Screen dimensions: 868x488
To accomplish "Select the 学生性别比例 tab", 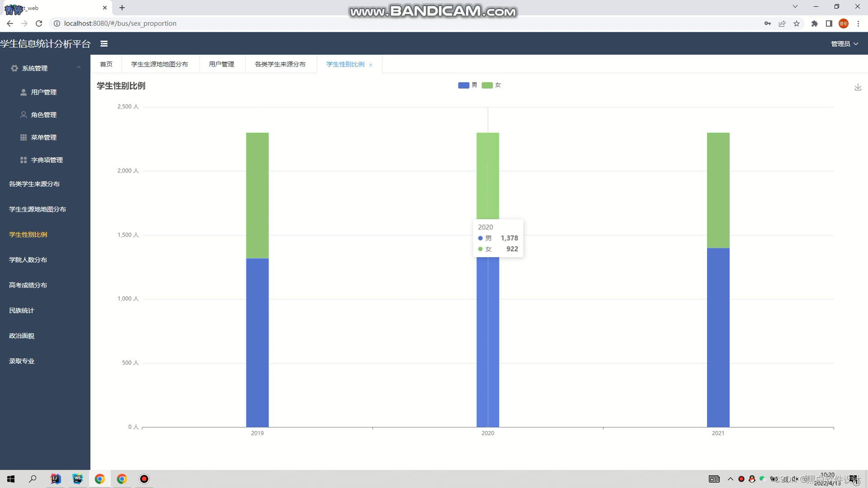I will 345,64.
